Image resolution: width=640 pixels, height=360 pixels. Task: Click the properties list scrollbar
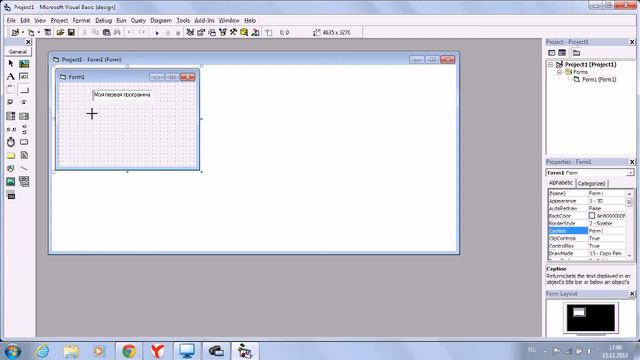(x=629, y=224)
